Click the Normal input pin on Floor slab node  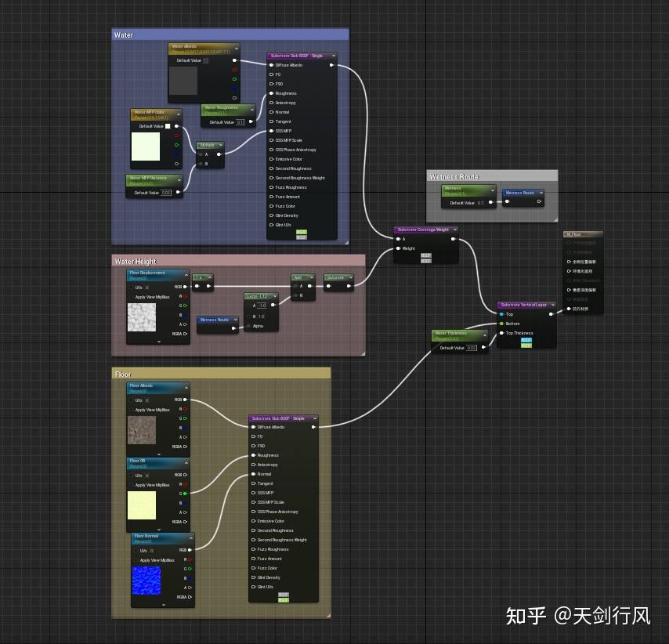click(252, 474)
